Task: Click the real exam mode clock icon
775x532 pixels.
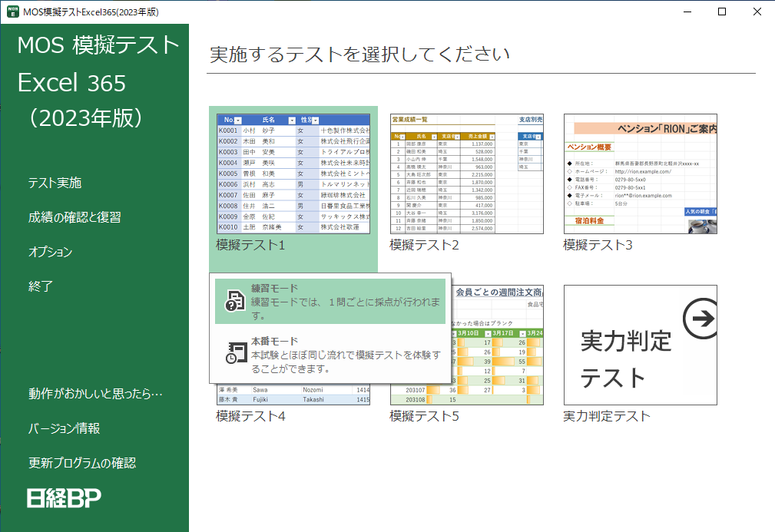Action: tap(235, 353)
